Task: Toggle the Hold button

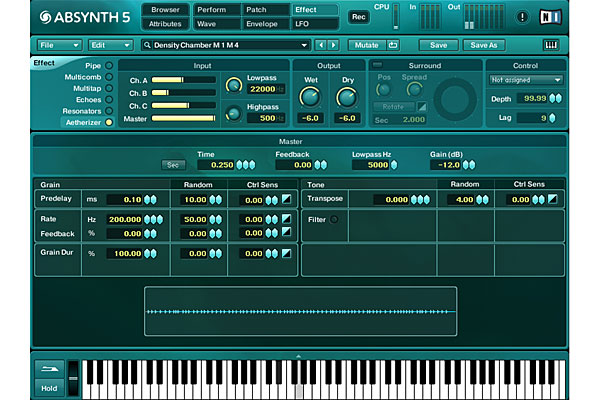Action: pos(49,388)
